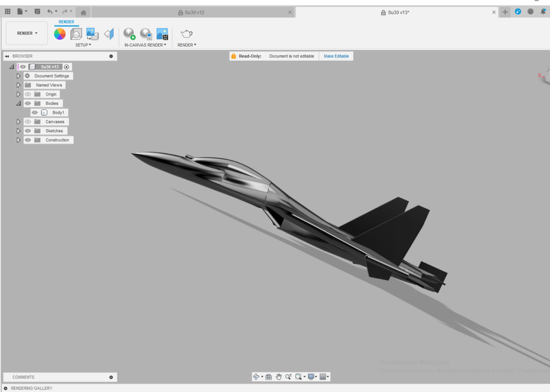The height and width of the screenshot is (392, 550).
Task: Hide the Sketches folder
Action: (x=28, y=130)
